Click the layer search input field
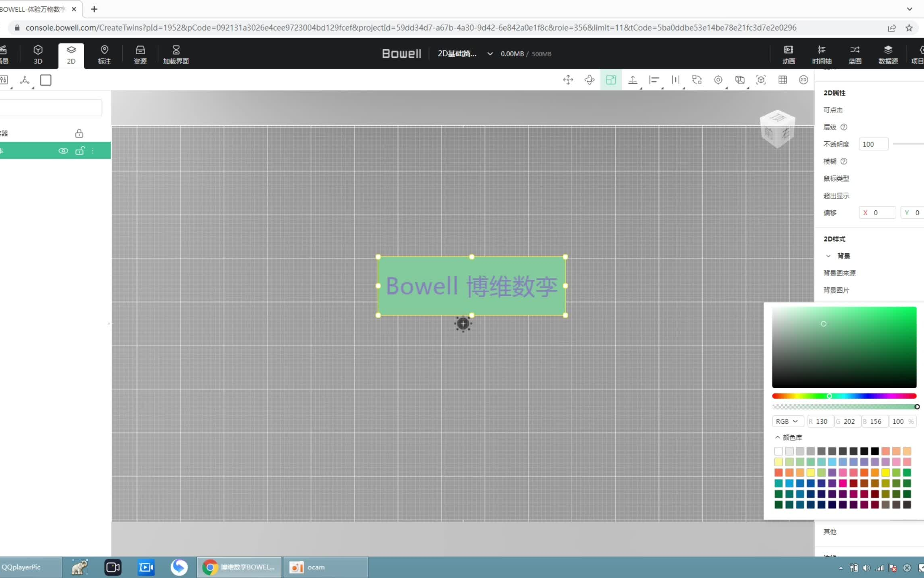924x578 pixels. point(51,108)
